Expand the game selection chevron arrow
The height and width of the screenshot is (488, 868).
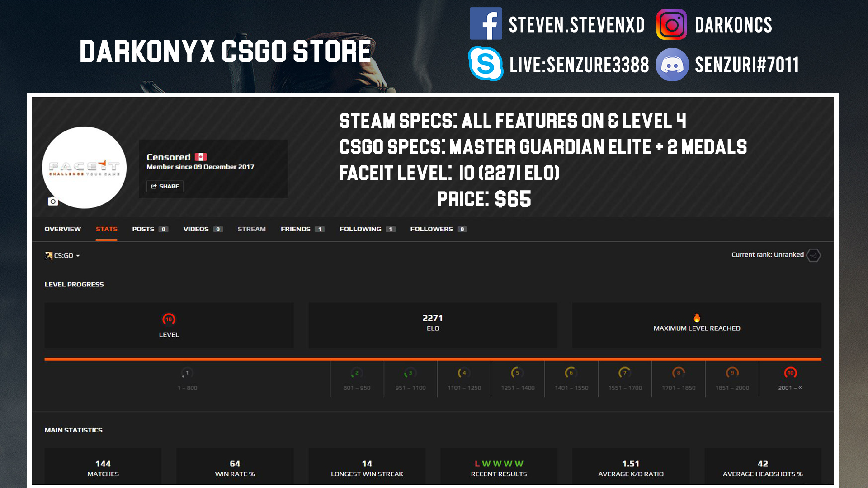coord(78,255)
